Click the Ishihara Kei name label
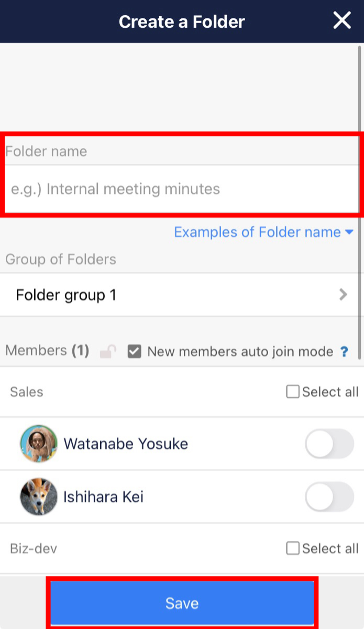Viewport: 364px width, 629px height. click(x=103, y=496)
